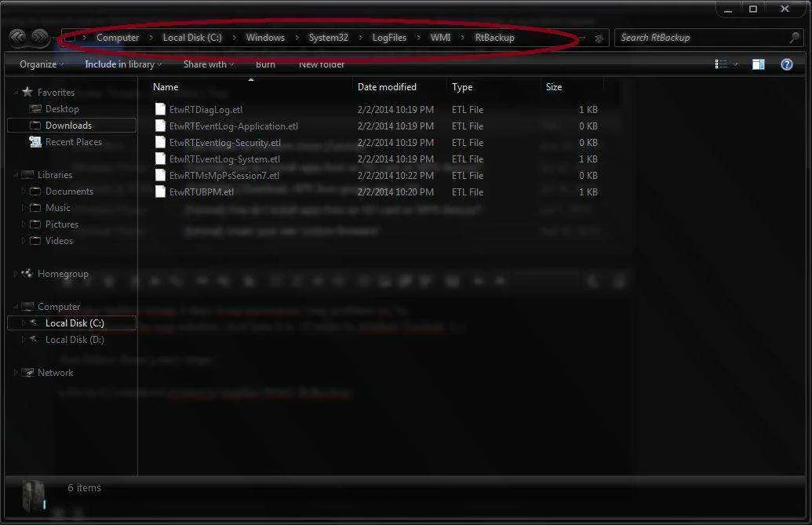Open the Pictures library
The height and width of the screenshot is (525, 812).
pyautogui.click(x=62, y=224)
